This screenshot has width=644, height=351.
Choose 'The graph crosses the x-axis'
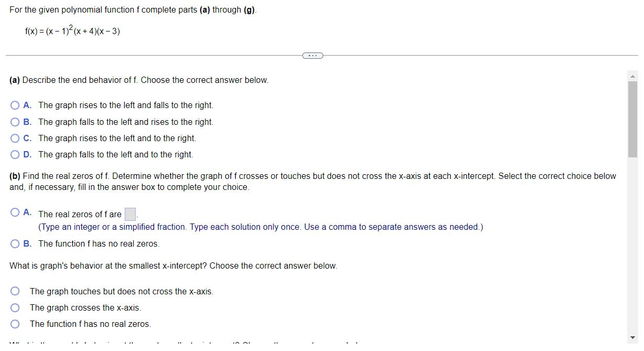pos(16,307)
